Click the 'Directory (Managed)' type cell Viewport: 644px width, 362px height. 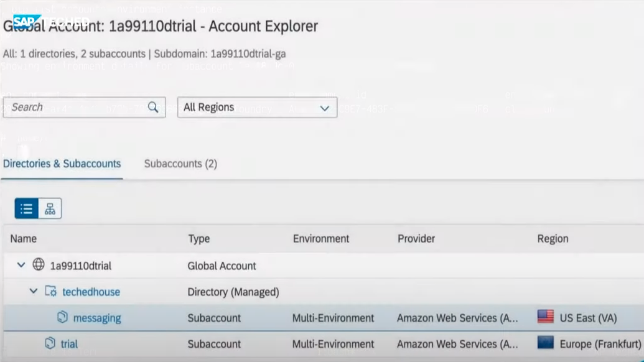point(233,292)
